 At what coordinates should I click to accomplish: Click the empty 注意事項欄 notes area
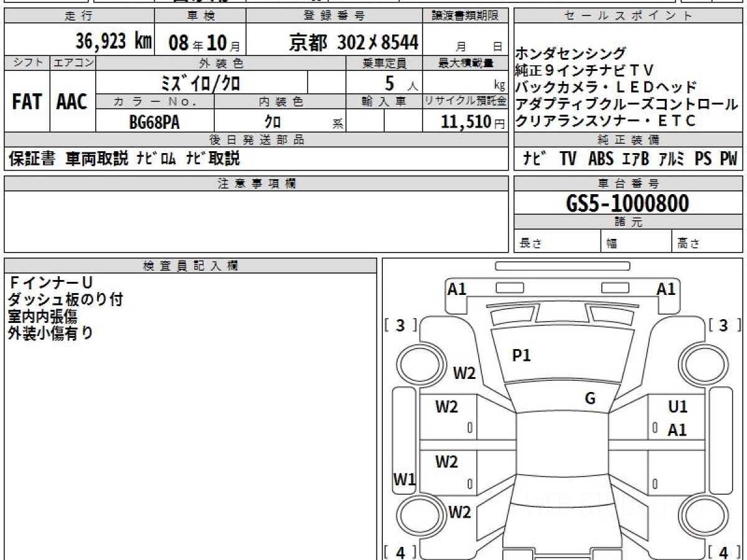pos(256,221)
